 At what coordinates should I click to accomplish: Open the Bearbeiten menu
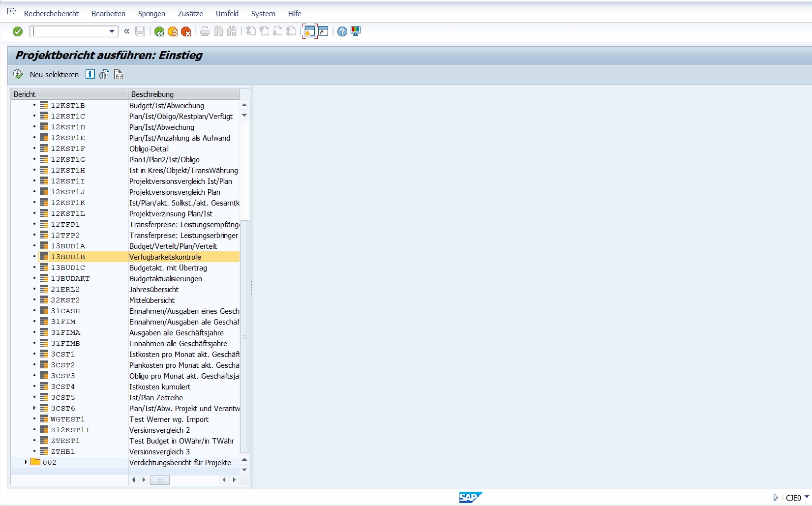click(x=108, y=14)
